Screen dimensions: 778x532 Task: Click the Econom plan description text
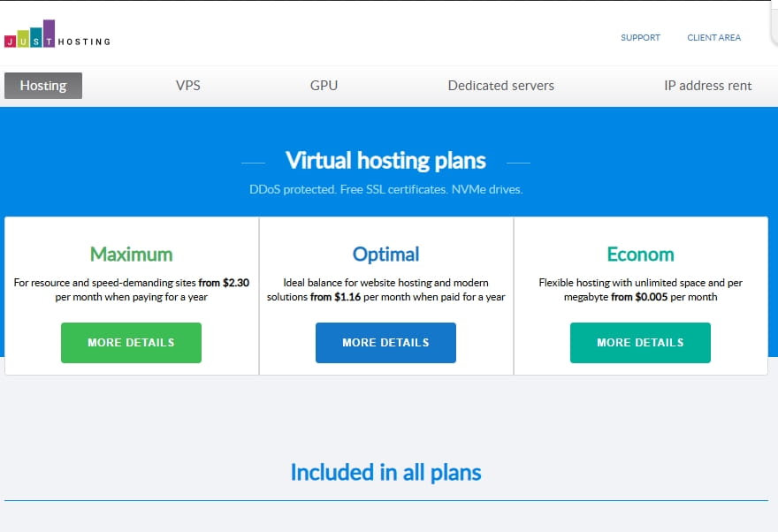coord(640,290)
